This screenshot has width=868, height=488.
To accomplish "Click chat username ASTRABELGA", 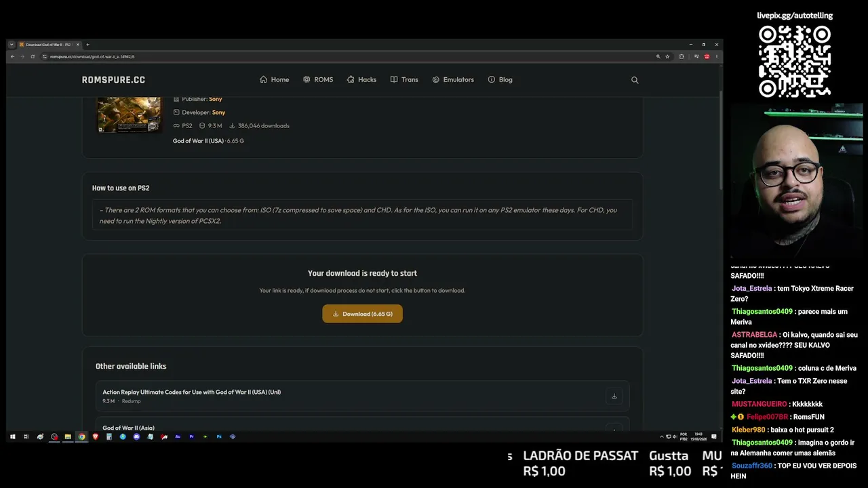I will tap(754, 335).
